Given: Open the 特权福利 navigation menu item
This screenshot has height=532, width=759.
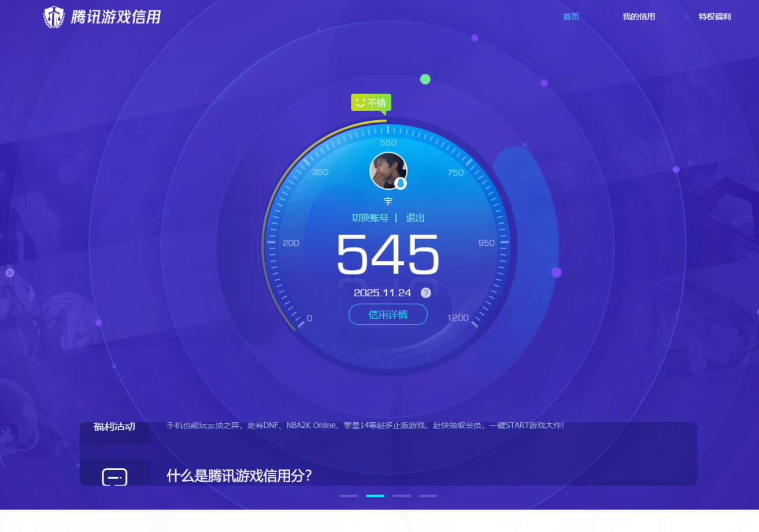Looking at the screenshot, I should 714,16.
